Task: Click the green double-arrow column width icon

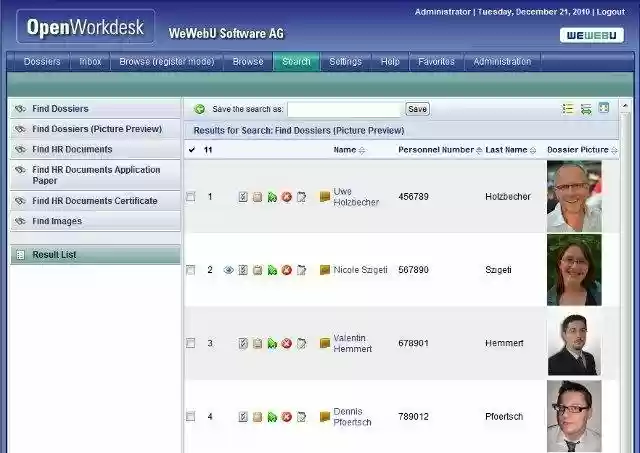Action: coord(586,109)
